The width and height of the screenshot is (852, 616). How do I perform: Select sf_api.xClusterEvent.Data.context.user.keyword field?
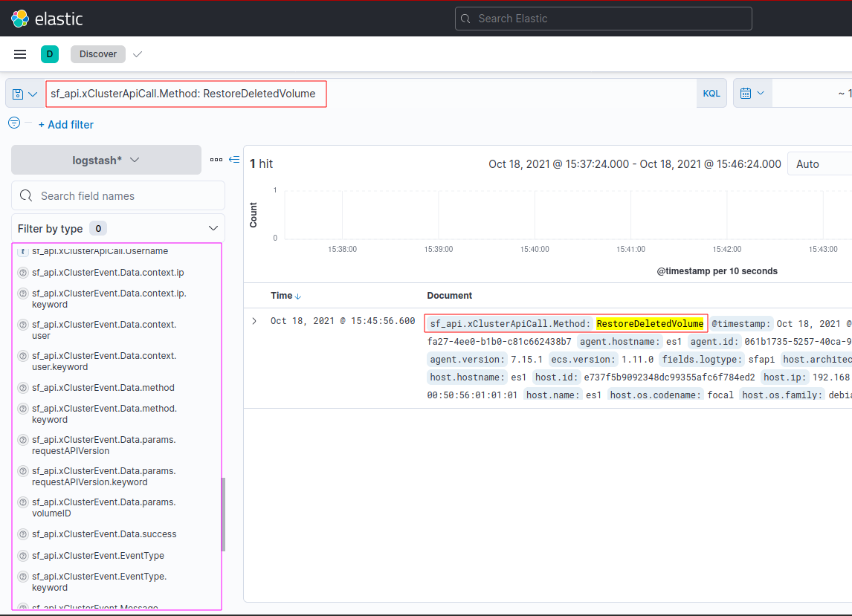click(104, 361)
